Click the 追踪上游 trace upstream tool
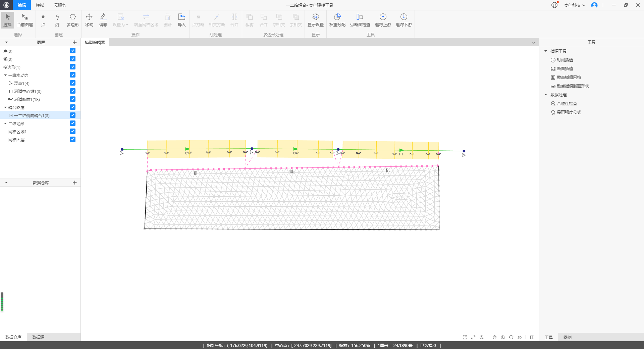644x349 pixels. coord(383,20)
